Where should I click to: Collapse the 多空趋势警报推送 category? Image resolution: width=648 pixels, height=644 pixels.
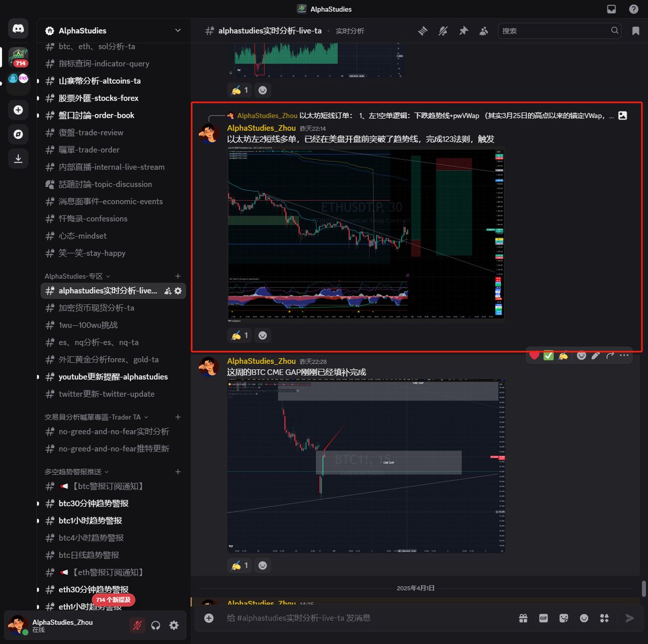77,471
